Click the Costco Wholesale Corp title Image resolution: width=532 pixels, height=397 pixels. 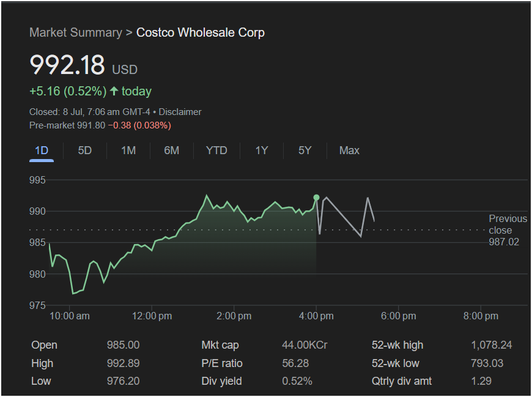[x=201, y=32]
